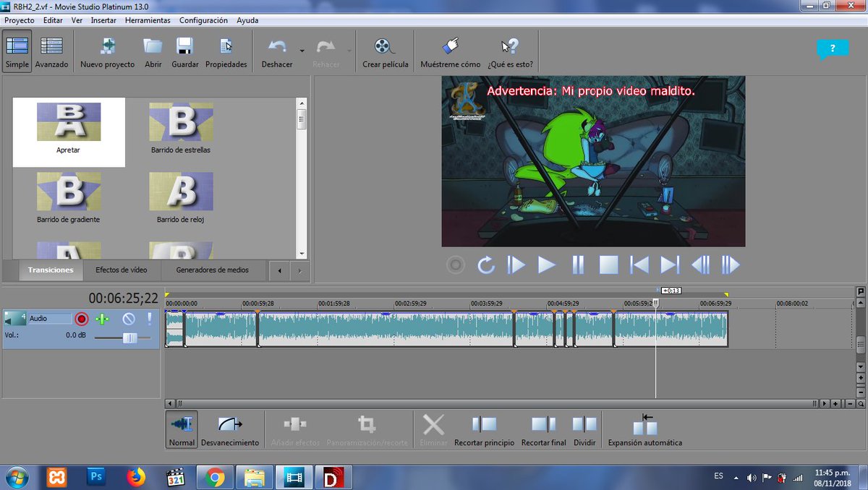The width and height of the screenshot is (868, 490).
Task: Toggle Expansión automática ripple
Action: point(644,430)
